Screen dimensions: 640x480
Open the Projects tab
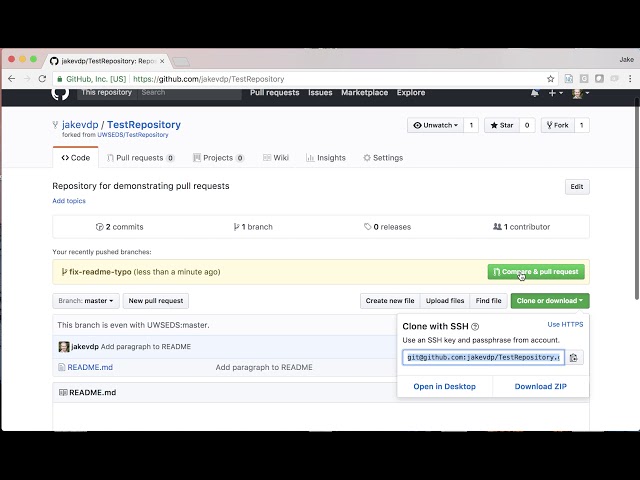tap(218, 158)
